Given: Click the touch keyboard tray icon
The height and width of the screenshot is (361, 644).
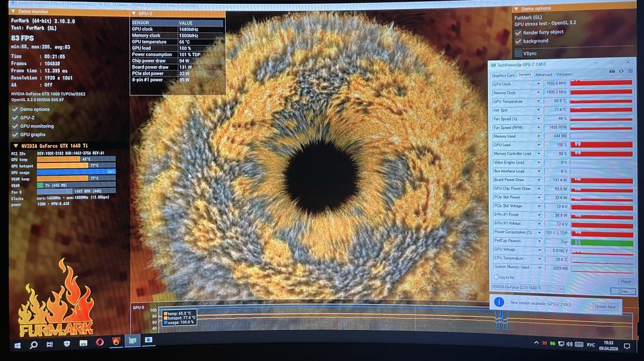Looking at the screenshot, I should (579, 344).
